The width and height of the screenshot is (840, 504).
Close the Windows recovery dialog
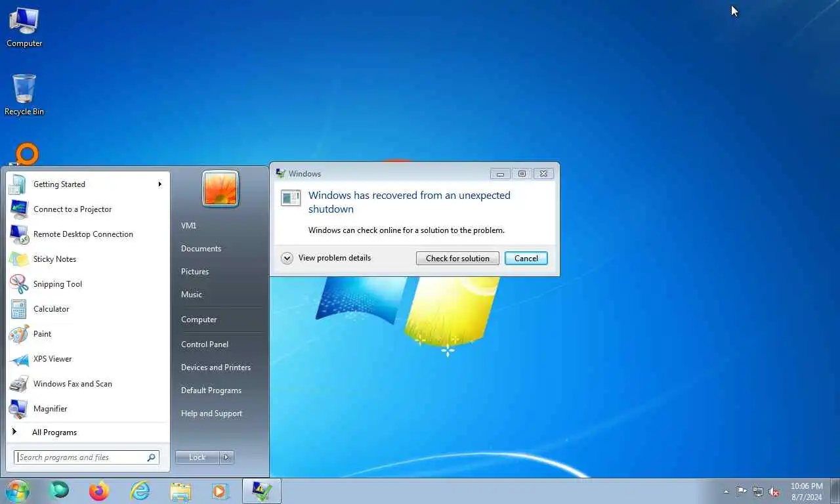543,174
